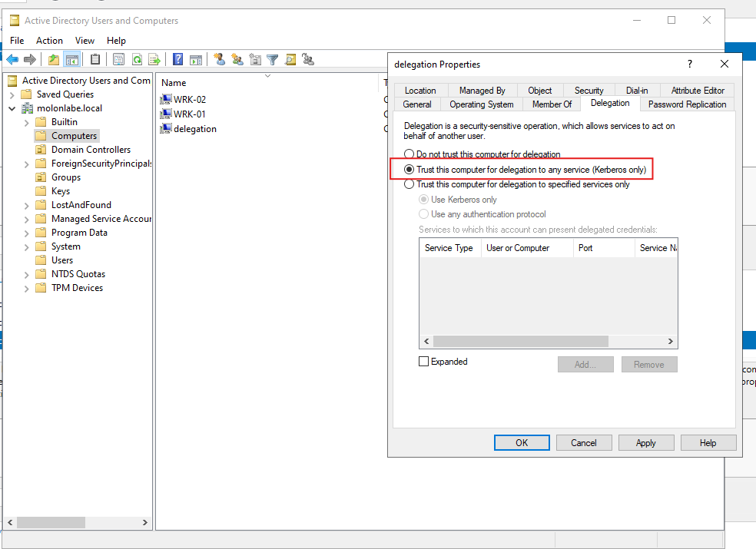This screenshot has width=756, height=549.
Task: Collapse the molonlabe.local domain node
Action: (x=12, y=108)
